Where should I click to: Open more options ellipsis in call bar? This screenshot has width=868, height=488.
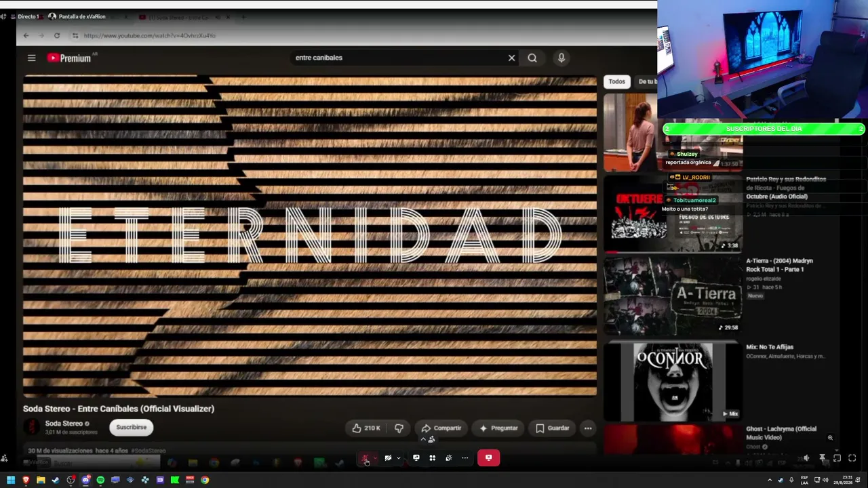coord(465,458)
